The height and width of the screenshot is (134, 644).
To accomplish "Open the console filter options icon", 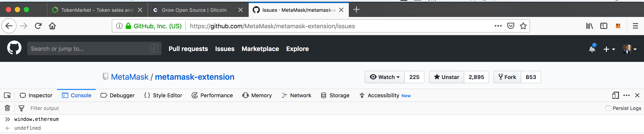I will coord(21,108).
